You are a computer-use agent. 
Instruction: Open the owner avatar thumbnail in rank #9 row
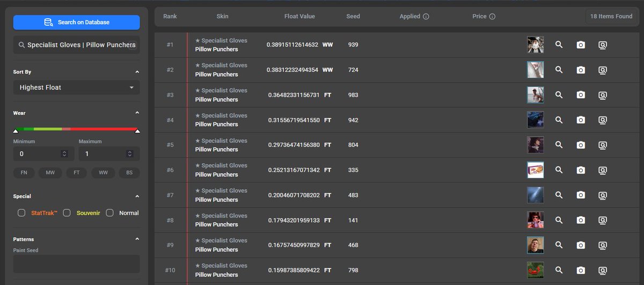(x=536, y=245)
